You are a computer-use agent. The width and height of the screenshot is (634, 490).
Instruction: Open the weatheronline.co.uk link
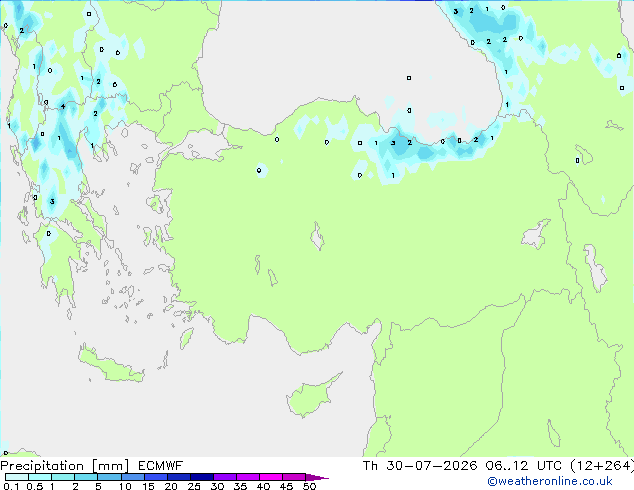click(x=550, y=481)
